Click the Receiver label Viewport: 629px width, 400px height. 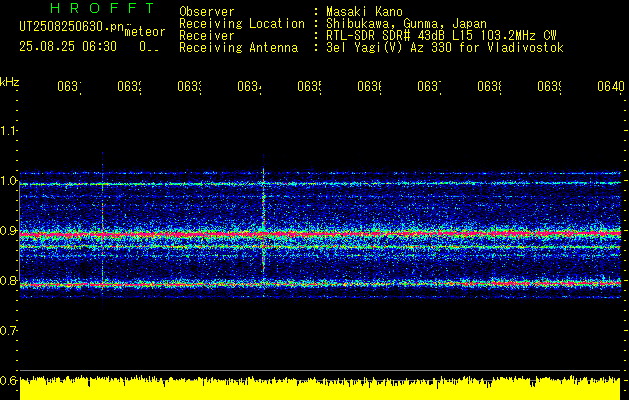[x=207, y=36]
